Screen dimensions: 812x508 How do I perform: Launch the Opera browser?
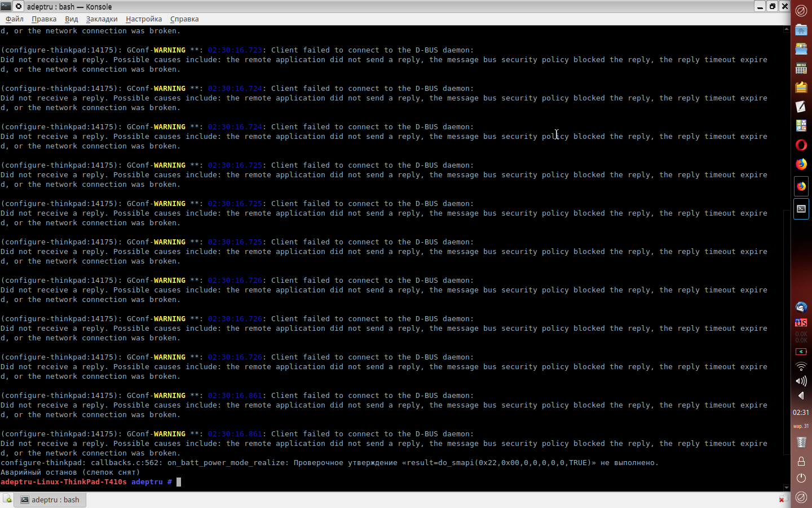coord(801,145)
